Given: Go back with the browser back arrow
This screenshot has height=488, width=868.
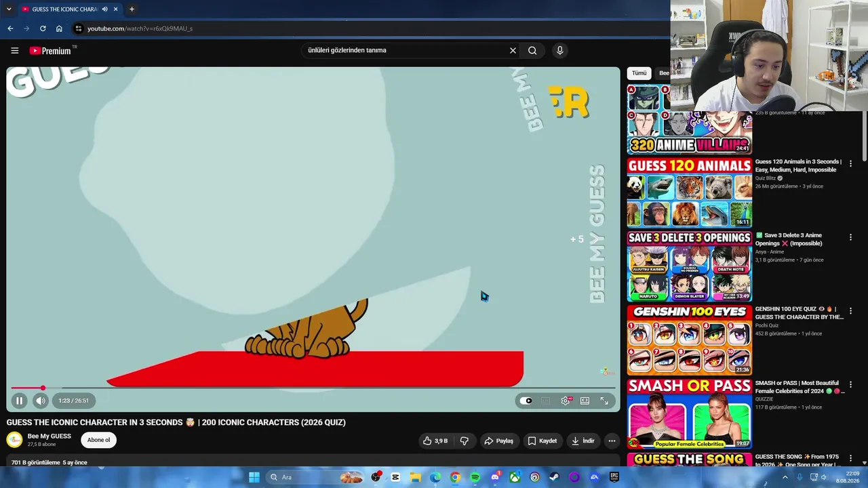Looking at the screenshot, I should click(10, 28).
